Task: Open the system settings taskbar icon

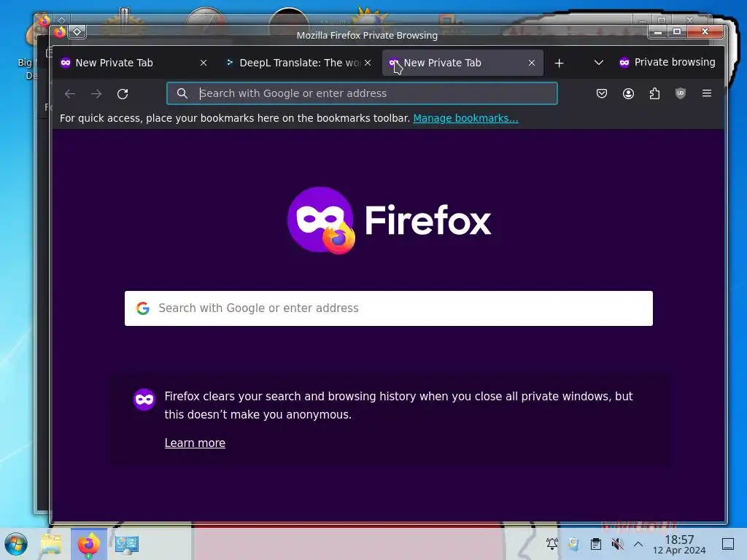Action: point(127,544)
